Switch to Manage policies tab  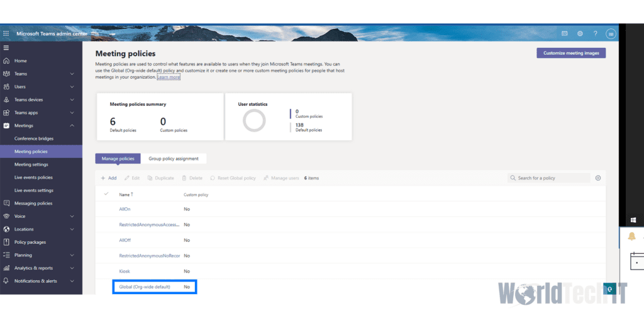[x=118, y=159]
